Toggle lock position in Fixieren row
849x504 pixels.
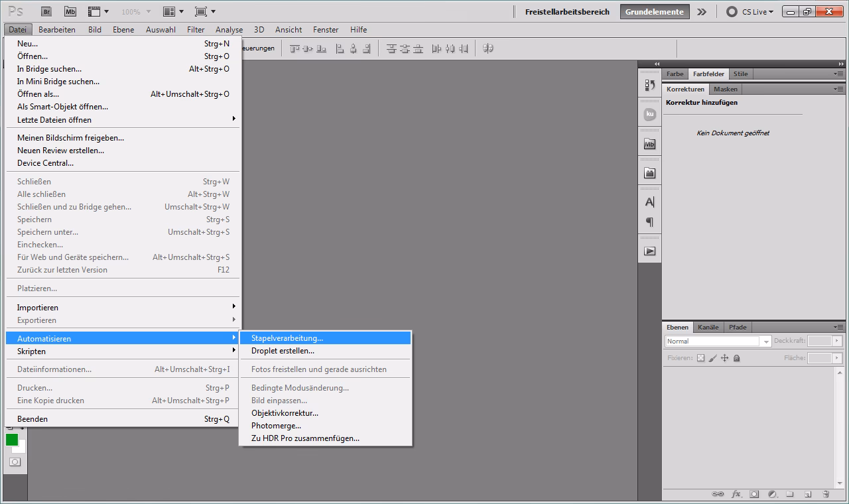pyautogui.click(x=724, y=358)
